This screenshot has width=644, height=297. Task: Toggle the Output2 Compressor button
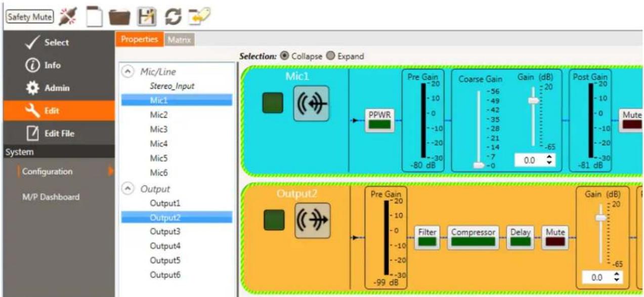(x=473, y=237)
